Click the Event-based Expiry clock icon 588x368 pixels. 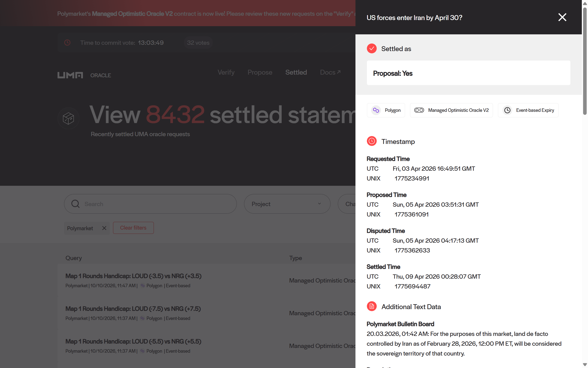click(507, 110)
